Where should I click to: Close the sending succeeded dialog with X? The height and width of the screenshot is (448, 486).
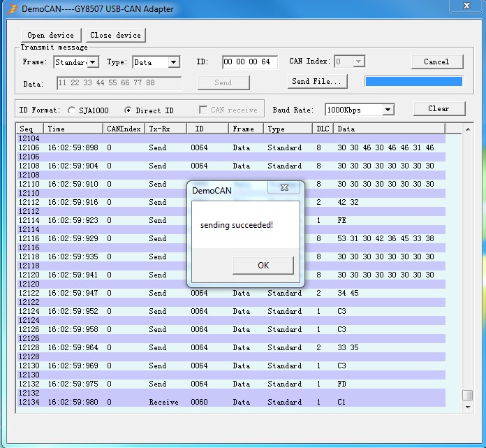(284, 187)
